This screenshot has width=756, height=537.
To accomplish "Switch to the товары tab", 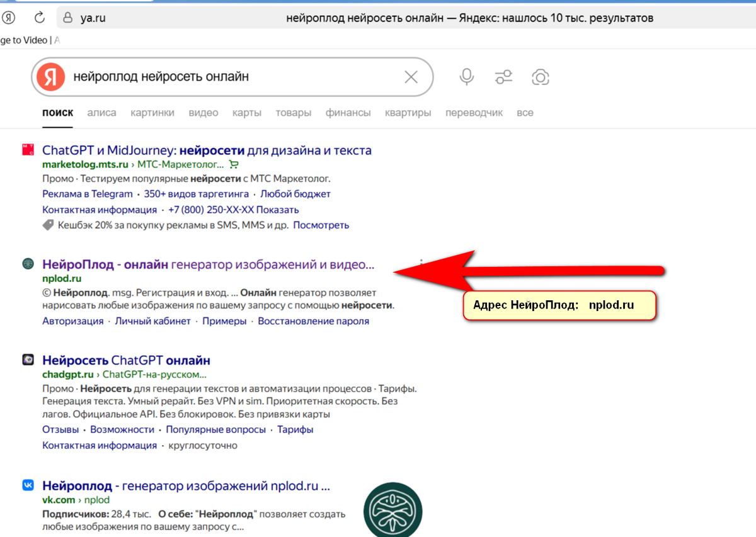I will (x=294, y=113).
